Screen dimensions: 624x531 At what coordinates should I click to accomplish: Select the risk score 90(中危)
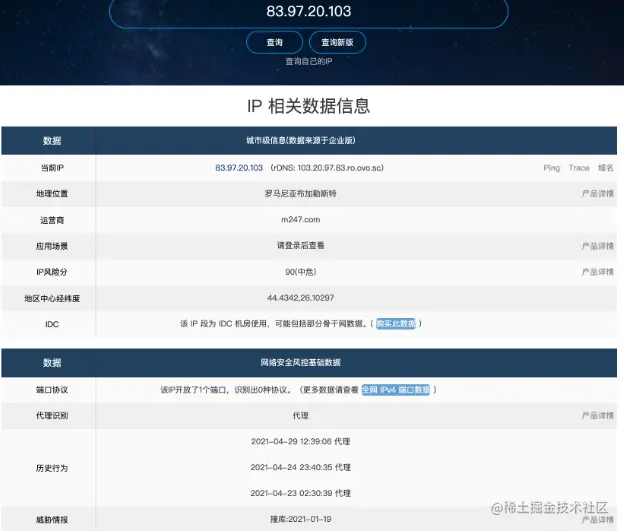tap(300, 272)
